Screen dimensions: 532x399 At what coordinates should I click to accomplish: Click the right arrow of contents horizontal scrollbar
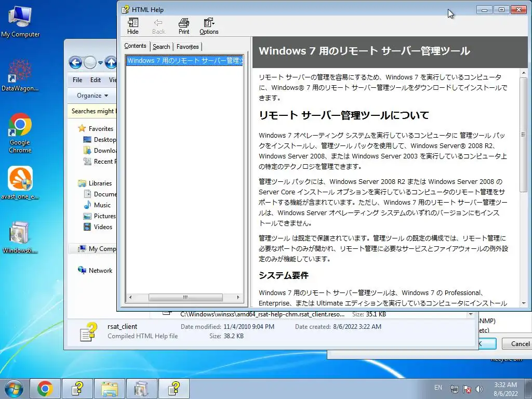238,297
